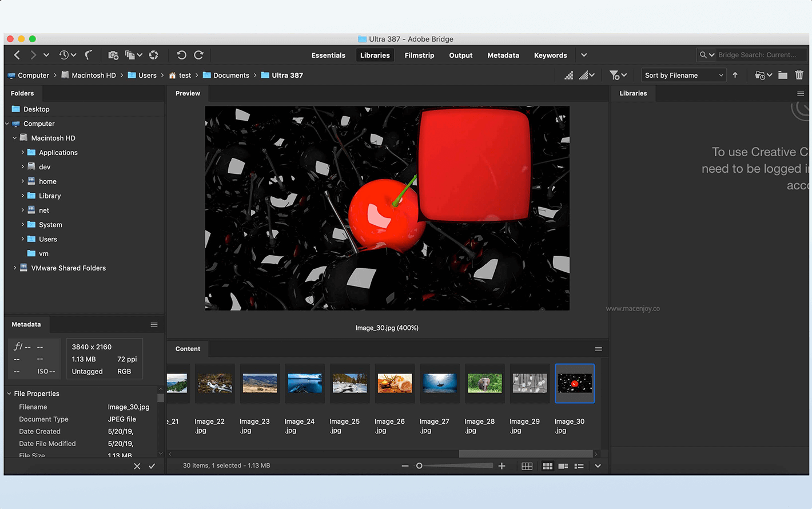This screenshot has width=812, height=509.
Task: Click the Boomerang return-to-app icon
Action: point(89,55)
